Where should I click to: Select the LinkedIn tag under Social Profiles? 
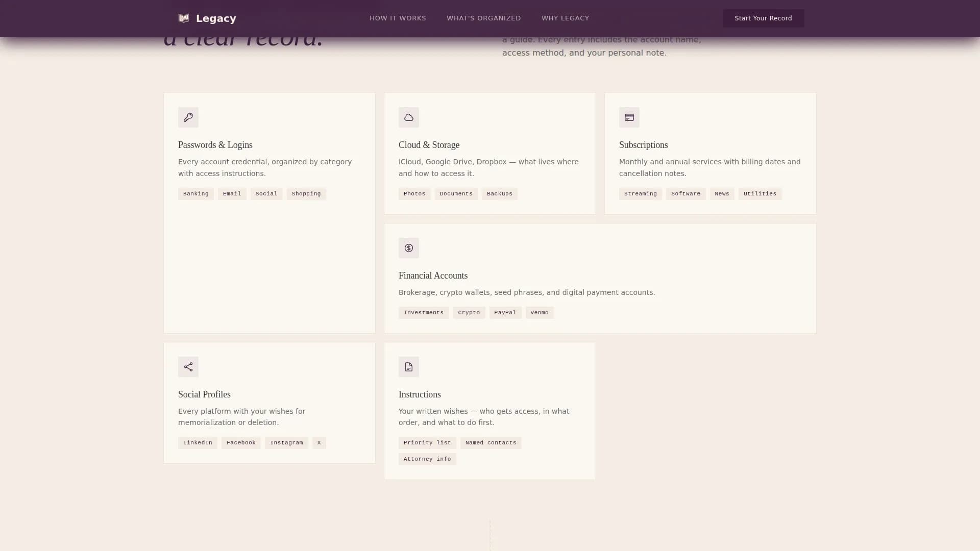pyautogui.click(x=197, y=442)
